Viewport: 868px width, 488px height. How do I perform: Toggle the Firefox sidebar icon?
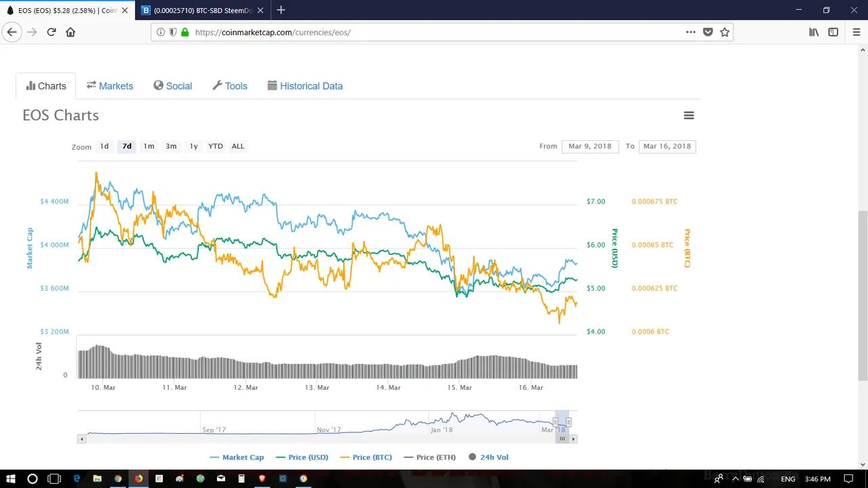point(833,32)
